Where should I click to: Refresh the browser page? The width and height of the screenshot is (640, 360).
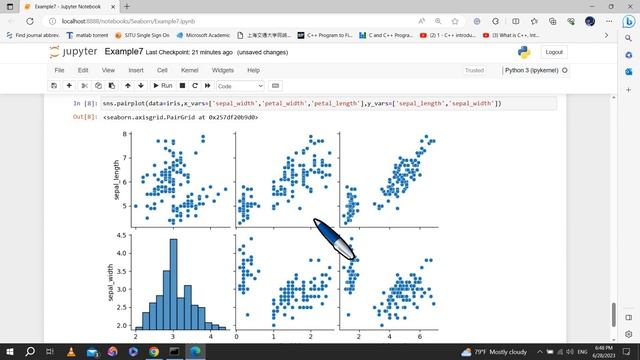tap(30, 21)
